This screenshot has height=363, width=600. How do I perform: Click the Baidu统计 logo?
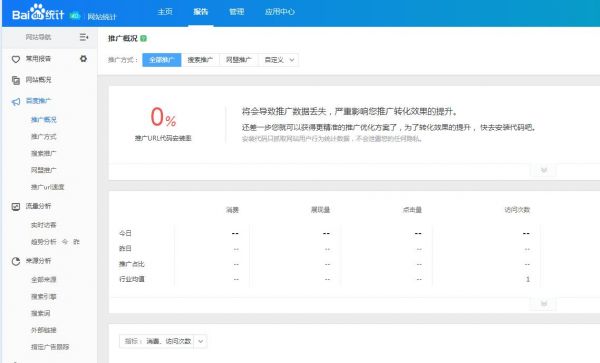click(x=38, y=13)
